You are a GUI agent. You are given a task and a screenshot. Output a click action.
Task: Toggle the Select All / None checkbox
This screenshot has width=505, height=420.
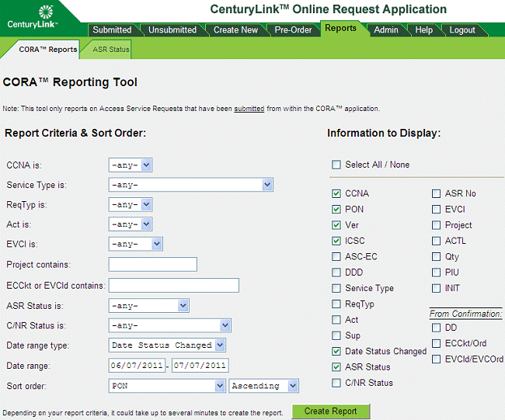[x=336, y=165]
